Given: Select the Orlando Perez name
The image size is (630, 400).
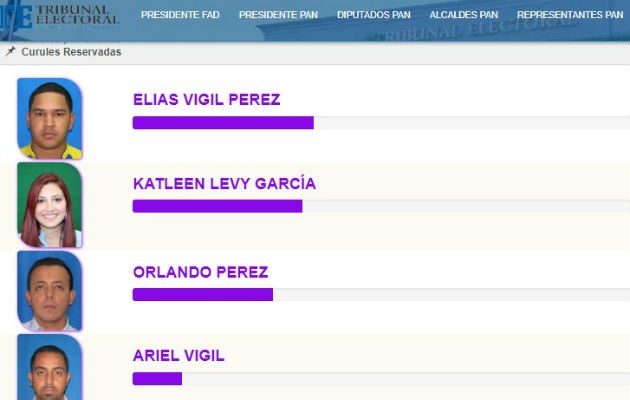Looking at the screenshot, I should (200, 272).
